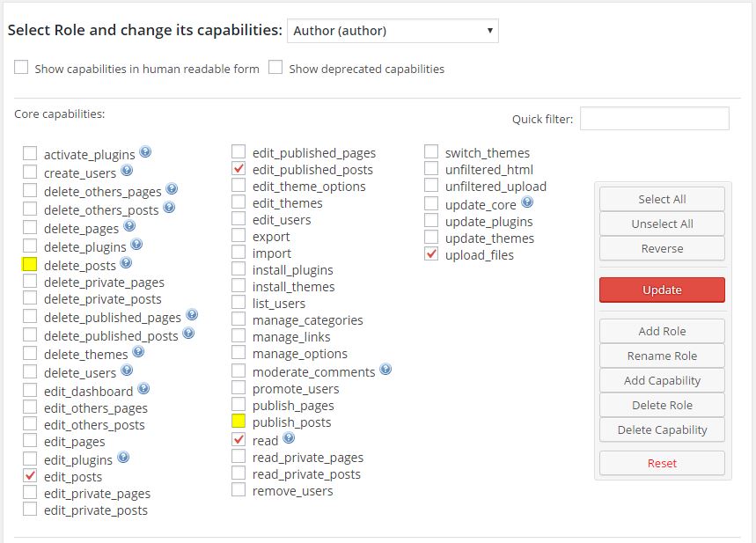Click the manage_categories label
Viewport: 756px width, 543px height.
coord(308,320)
